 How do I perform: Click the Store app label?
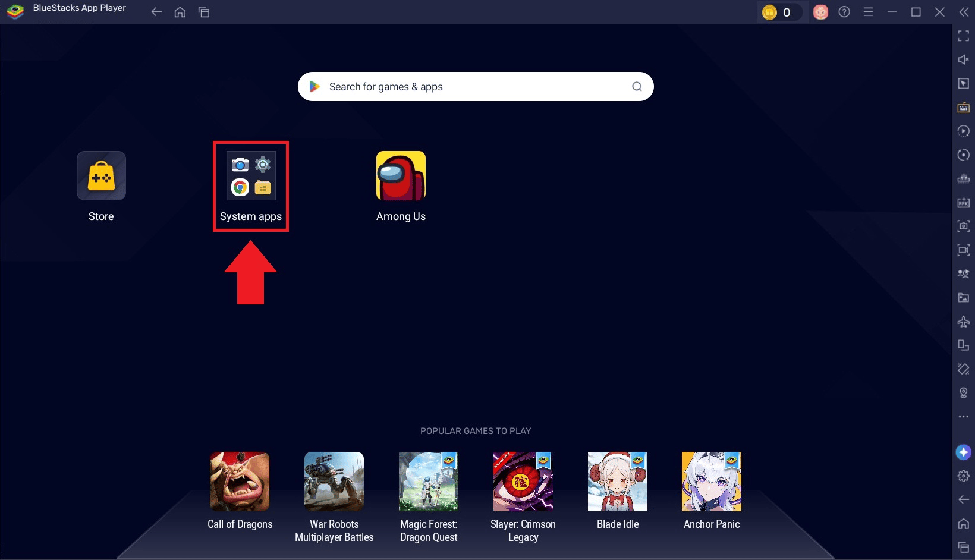coord(101,216)
